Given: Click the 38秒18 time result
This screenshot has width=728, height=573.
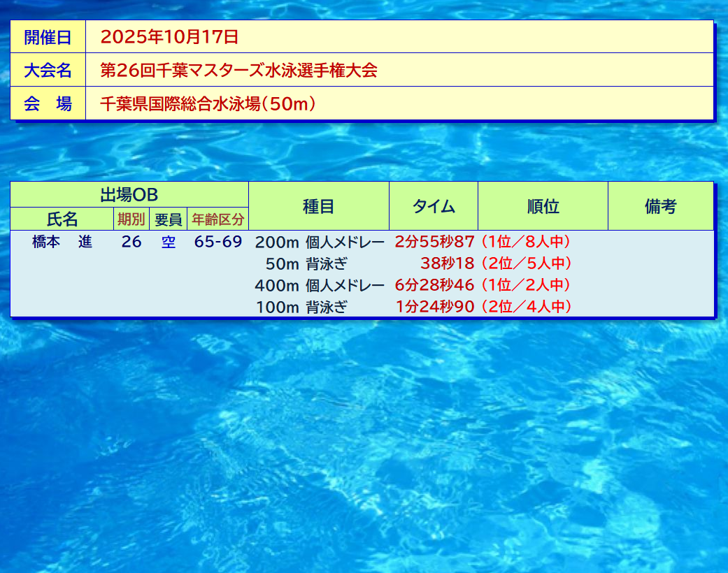Looking at the screenshot, I should 448,263.
